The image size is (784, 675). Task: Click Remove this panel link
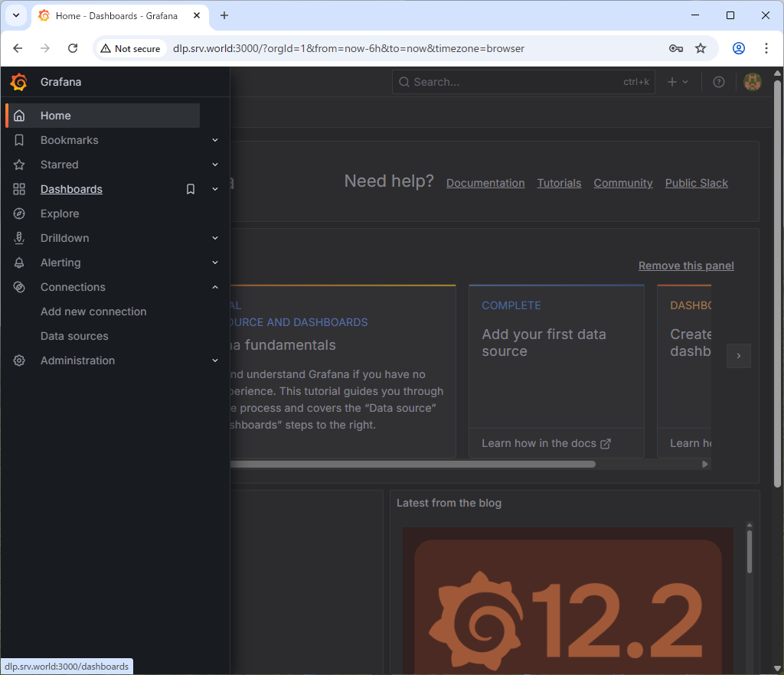pos(686,266)
